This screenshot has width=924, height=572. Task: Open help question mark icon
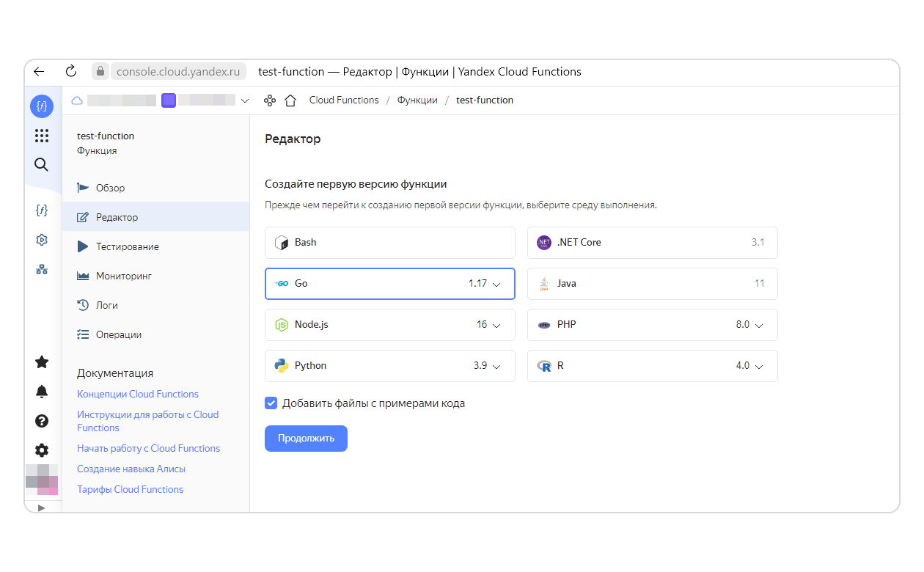click(x=42, y=421)
